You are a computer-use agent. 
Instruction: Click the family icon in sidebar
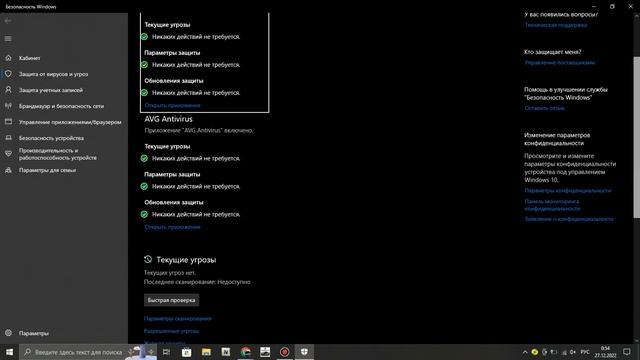tap(8, 170)
